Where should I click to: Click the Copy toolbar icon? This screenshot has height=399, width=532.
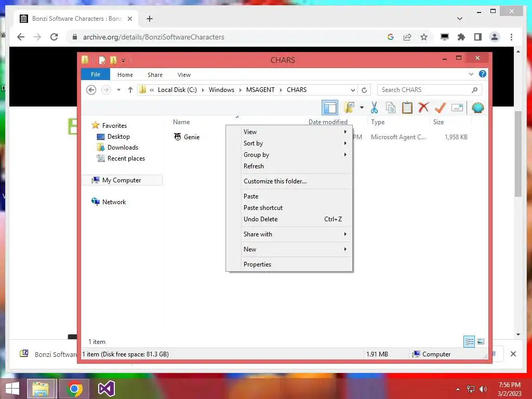tap(391, 108)
